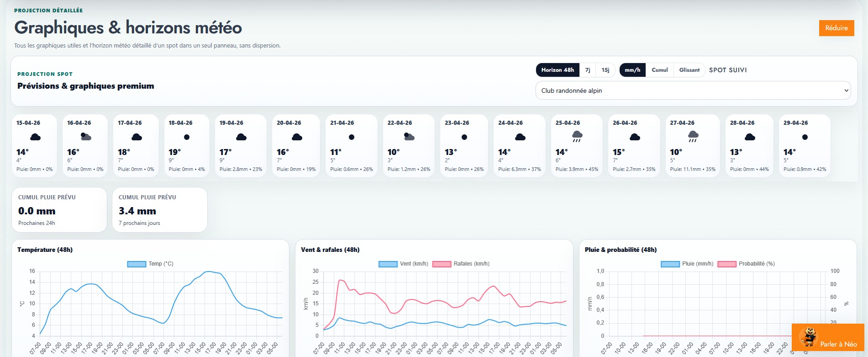Open the Parler à Néo chat
Viewport: 868px width, 357px height.
(838, 344)
